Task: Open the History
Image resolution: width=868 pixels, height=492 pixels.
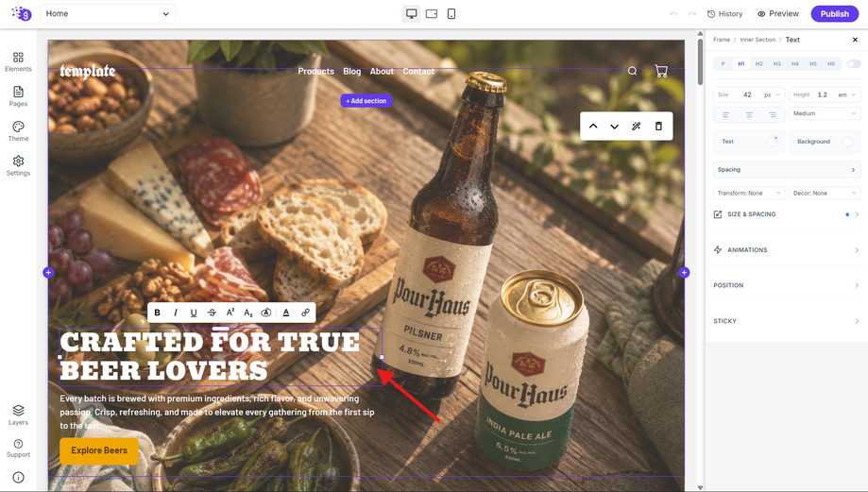Action: [x=724, y=14]
